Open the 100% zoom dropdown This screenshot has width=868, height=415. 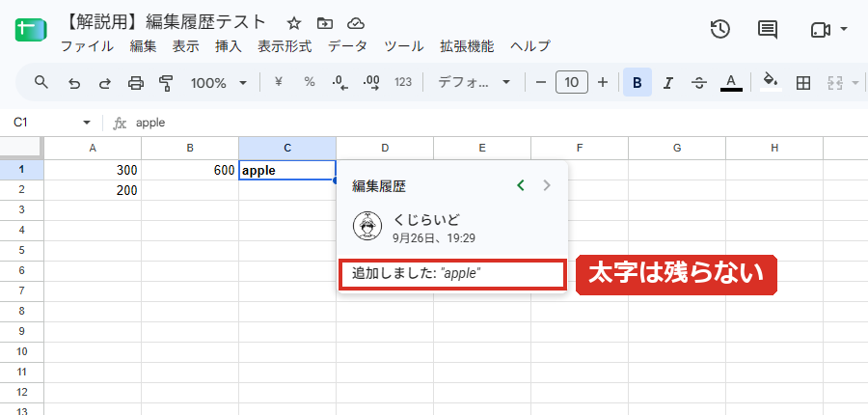pyautogui.click(x=219, y=83)
